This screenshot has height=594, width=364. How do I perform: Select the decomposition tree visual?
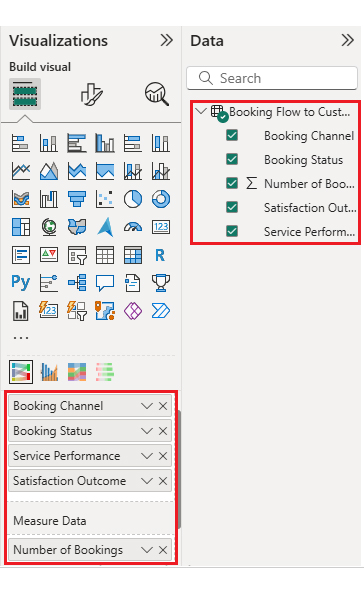77,283
